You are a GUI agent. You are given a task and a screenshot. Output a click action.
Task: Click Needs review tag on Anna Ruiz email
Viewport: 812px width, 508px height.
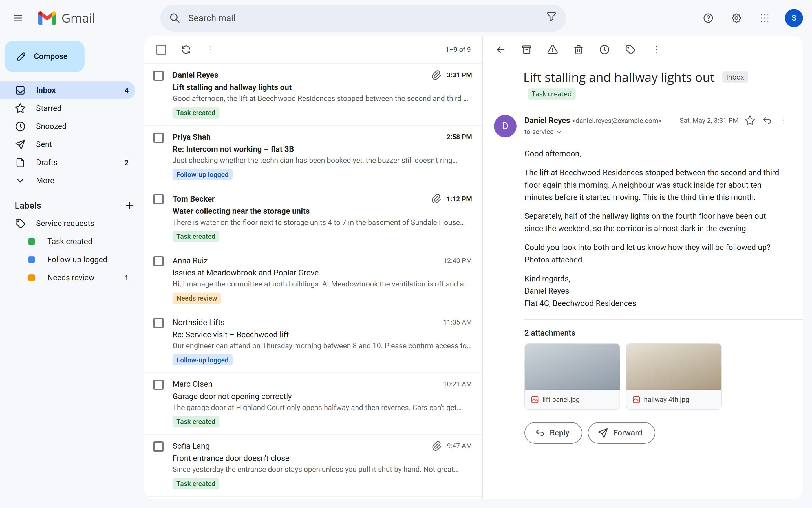click(x=197, y=298)
